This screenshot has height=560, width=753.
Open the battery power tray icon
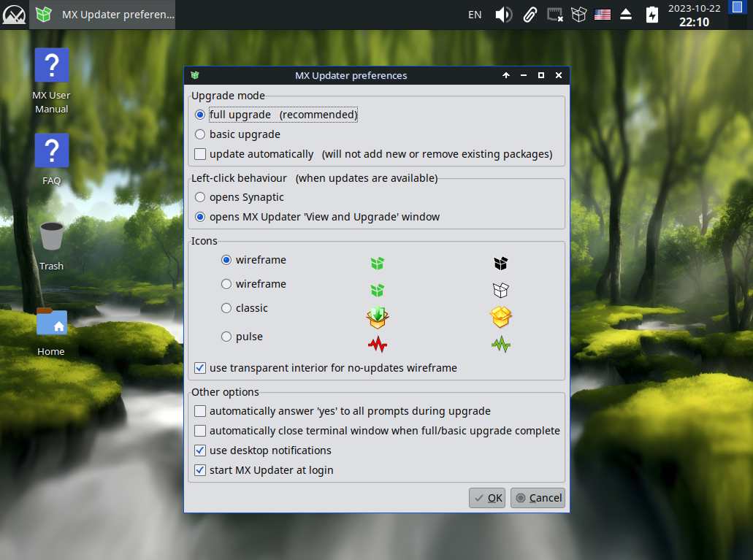651,15
